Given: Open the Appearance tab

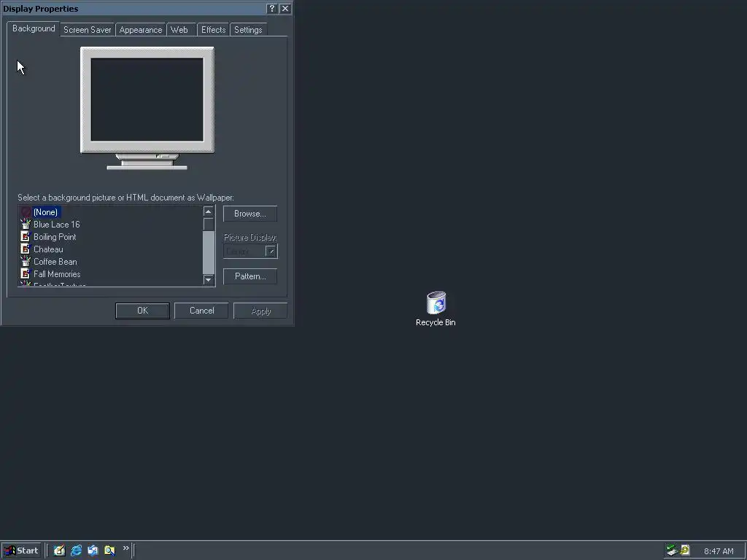Looking at the screenshot, I should click(141, 29).
